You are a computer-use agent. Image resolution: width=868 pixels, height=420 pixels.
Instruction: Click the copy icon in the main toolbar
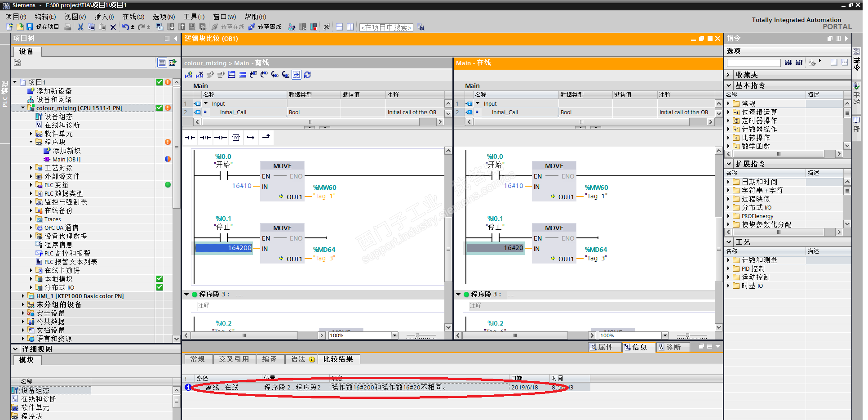[91, 27]
